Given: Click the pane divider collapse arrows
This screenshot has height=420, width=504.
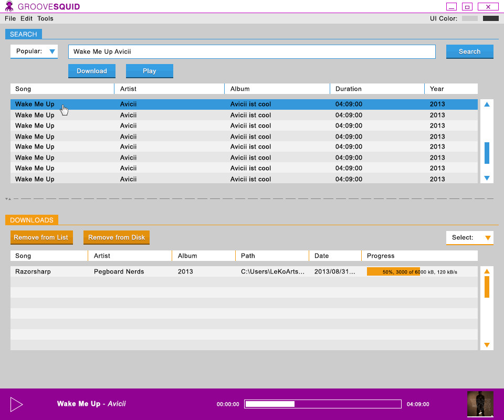Looking at the screenshot, I should tap(8, 199).
